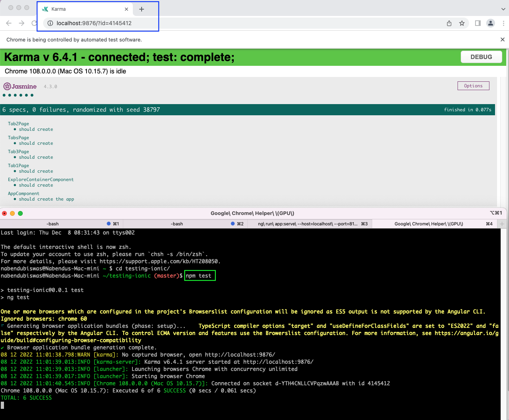509x420 pixels.
Task: Toggle the Chrome side panel
Action: coord(478,23)
